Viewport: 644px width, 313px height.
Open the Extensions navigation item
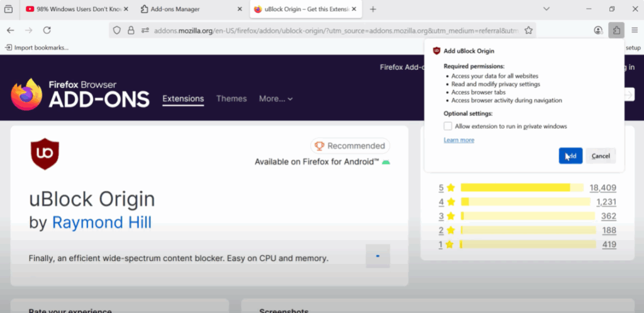pos(183,99)
